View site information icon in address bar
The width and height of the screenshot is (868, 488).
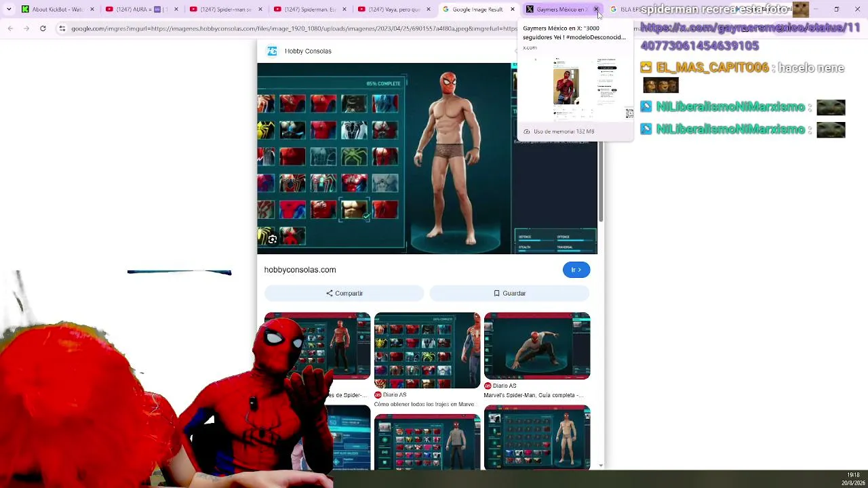62,28
